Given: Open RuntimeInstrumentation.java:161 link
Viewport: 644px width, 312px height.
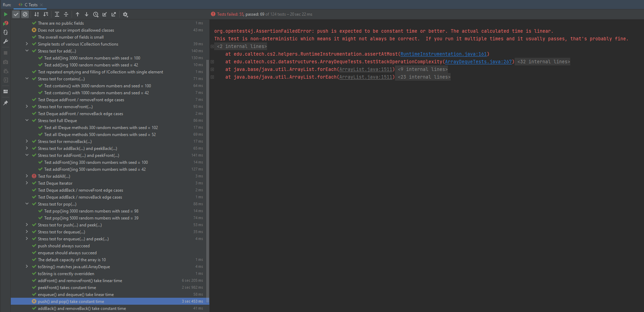Looking at the screenshot, I should [443, 54].
